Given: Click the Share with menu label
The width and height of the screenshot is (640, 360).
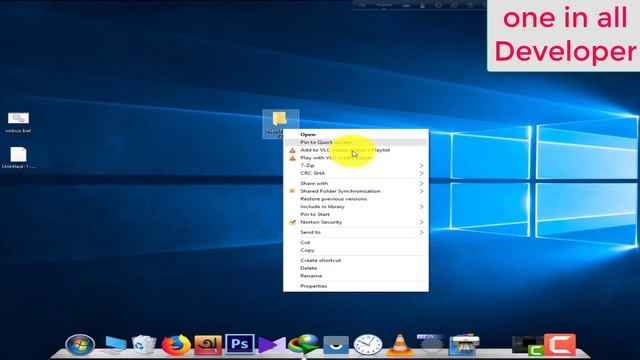Looking at the screenshot, I should coord(314,184).
